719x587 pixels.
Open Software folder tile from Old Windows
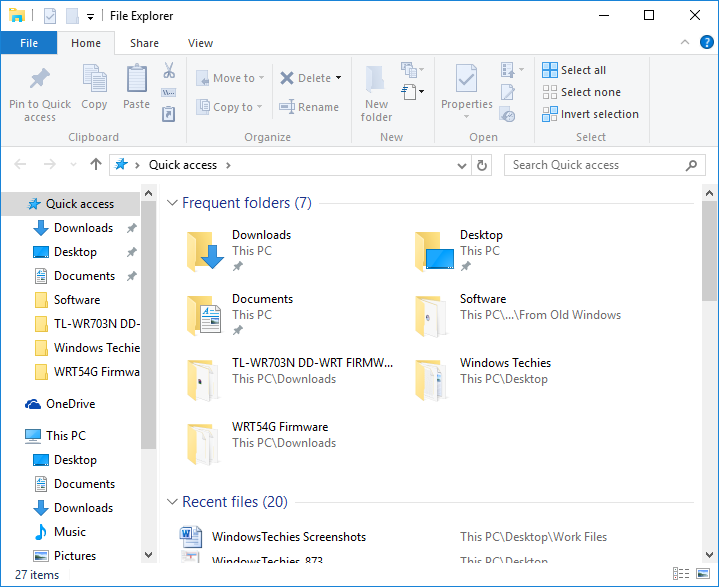point(518,316)
